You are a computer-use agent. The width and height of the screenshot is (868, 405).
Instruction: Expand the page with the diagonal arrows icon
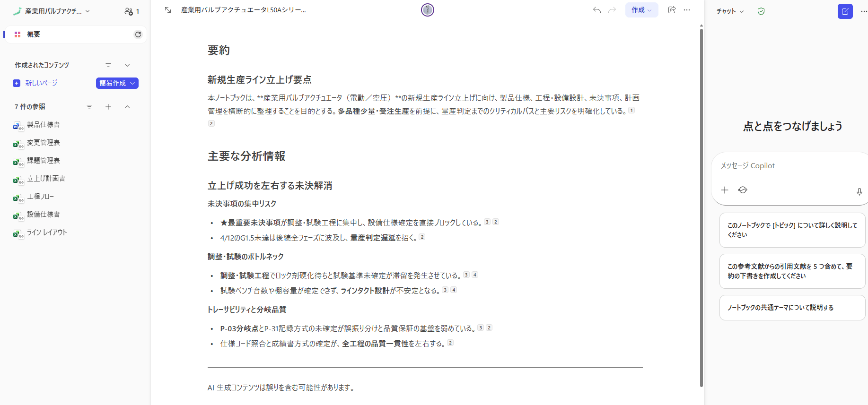pos(168,10)
